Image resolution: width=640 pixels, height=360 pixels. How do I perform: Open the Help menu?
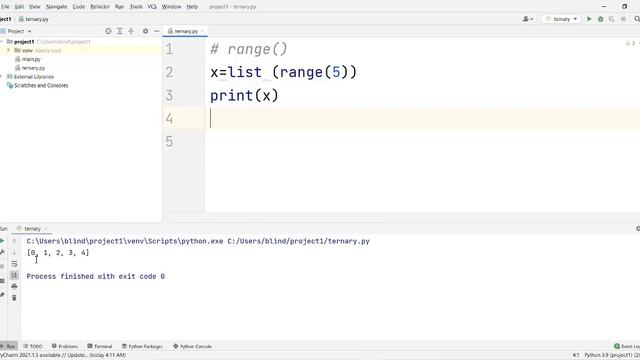[192, 7]
